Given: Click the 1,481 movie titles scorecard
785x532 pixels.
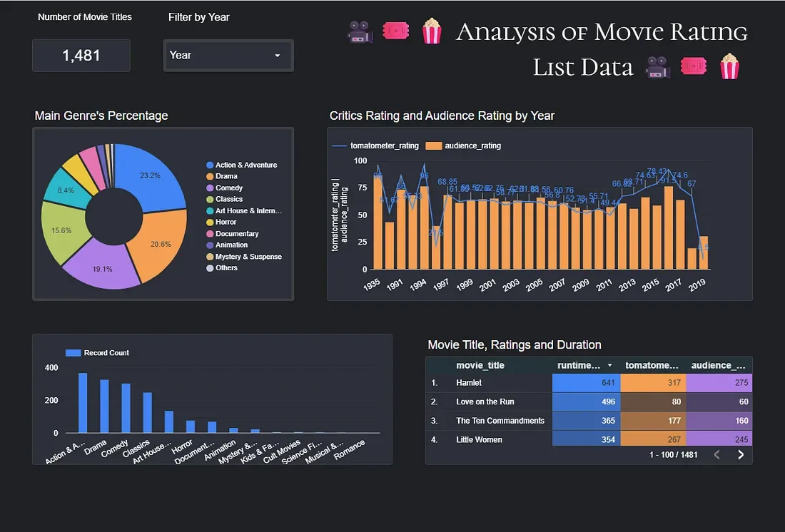Looking at the screenshot, I should tap(81, 56).
